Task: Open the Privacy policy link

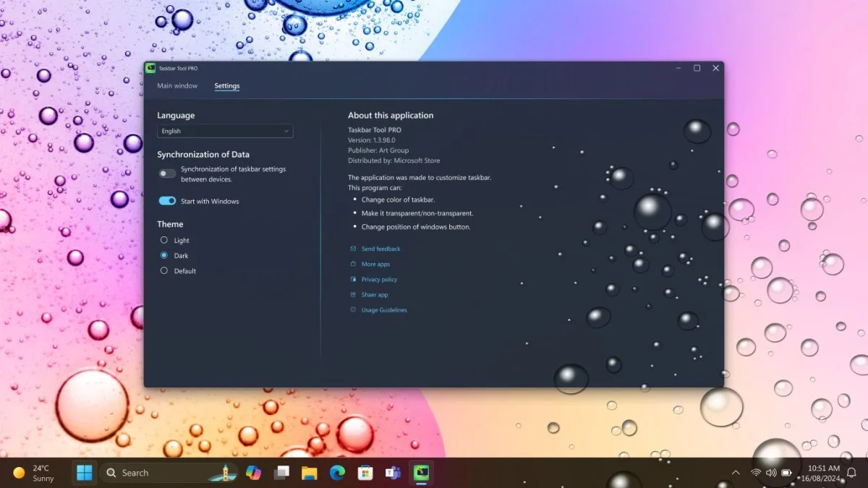Action: (x=379, y=279)
